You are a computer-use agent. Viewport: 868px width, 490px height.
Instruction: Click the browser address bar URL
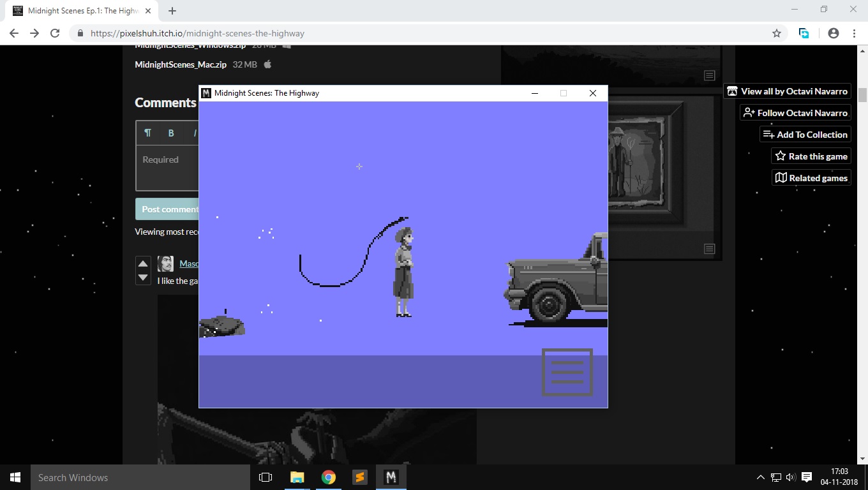click(197, 33)
